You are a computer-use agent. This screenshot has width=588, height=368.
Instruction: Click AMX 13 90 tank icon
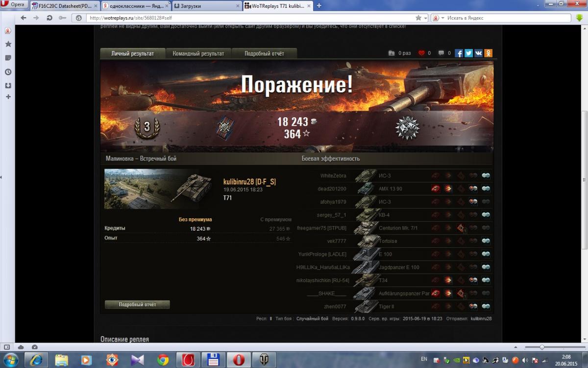(366, 189)
